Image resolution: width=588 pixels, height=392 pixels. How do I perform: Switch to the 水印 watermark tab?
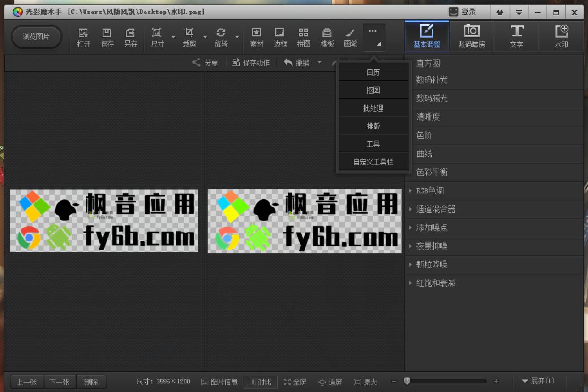tap(561, 36)
